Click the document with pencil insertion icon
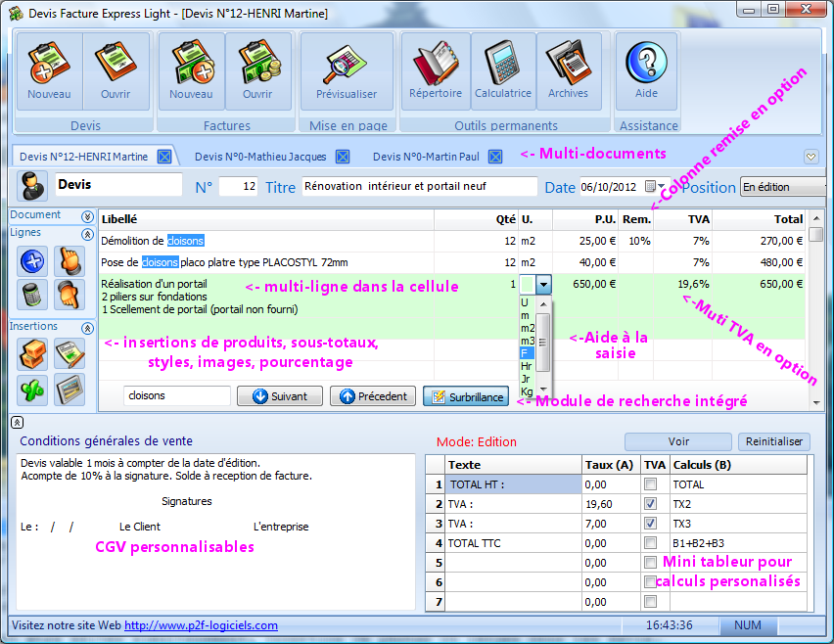834x644 pixels. pos(69,353)
